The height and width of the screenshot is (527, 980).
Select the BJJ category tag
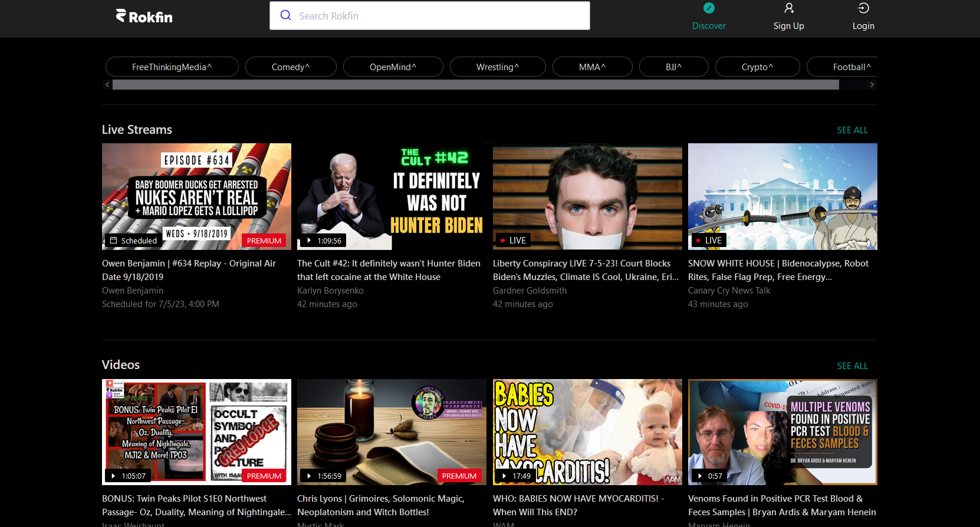tap(673, 67)
